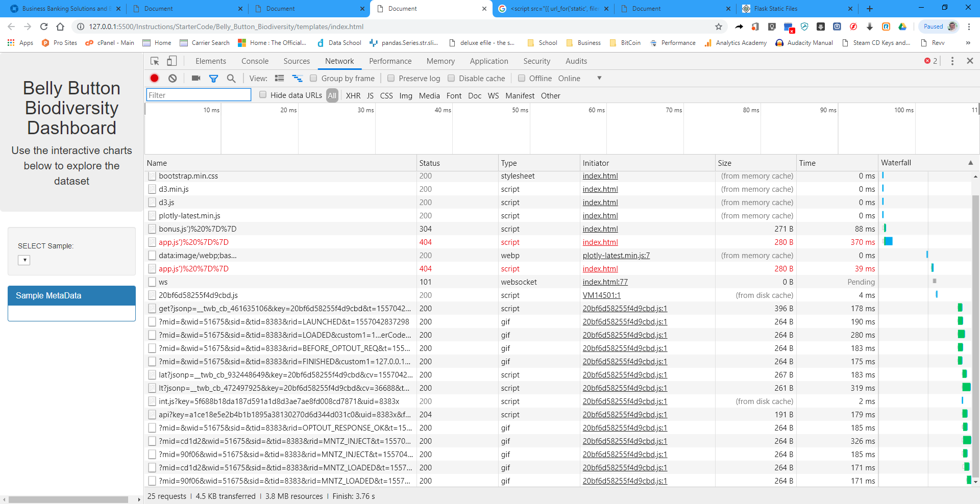
Task: Close the Flask Static Files tab
Action: 850,9
